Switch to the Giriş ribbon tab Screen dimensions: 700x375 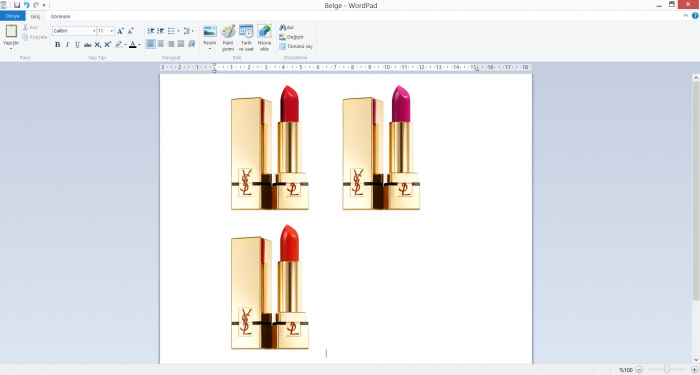tap(35, 16)
